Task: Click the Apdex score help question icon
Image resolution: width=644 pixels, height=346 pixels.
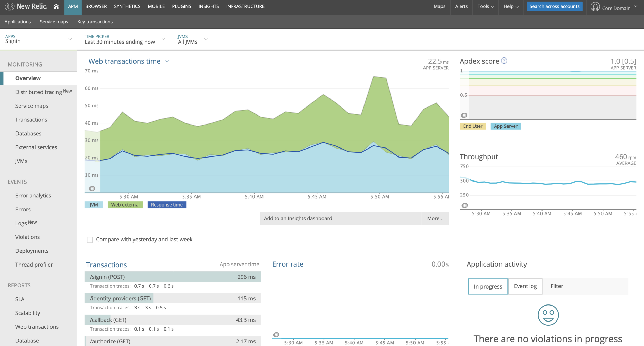Action: pyautogui.click(x=504, y=61)
